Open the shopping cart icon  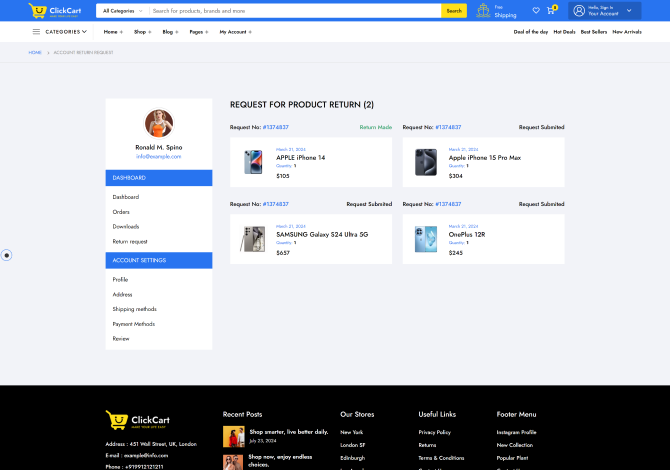(551, 11)
